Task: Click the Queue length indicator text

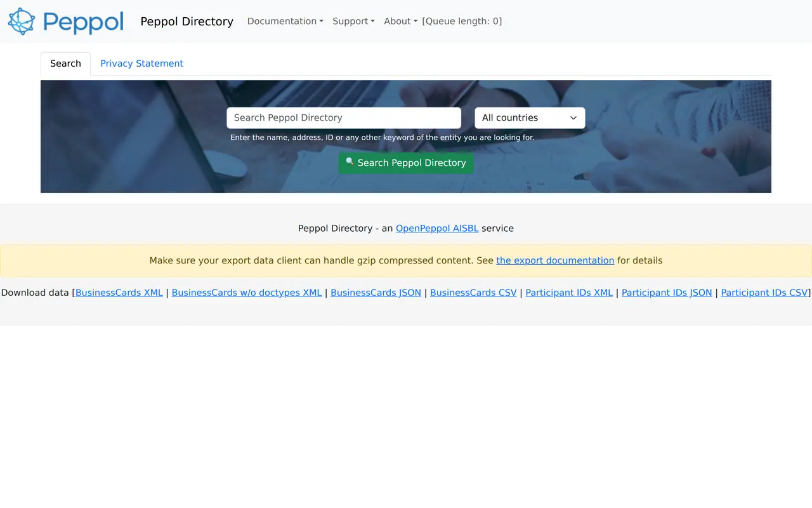Action: pyautogui.click(x=462, y=21)
